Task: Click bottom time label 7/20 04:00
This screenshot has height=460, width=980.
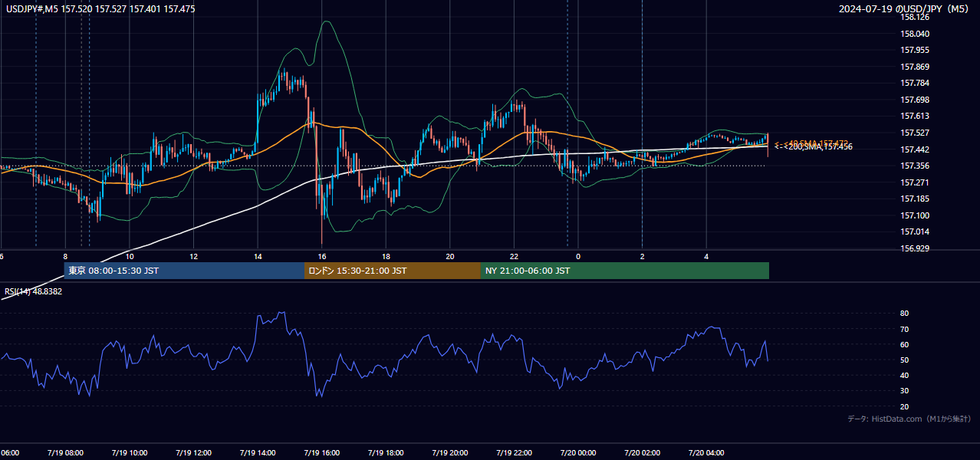Action: 705,453
